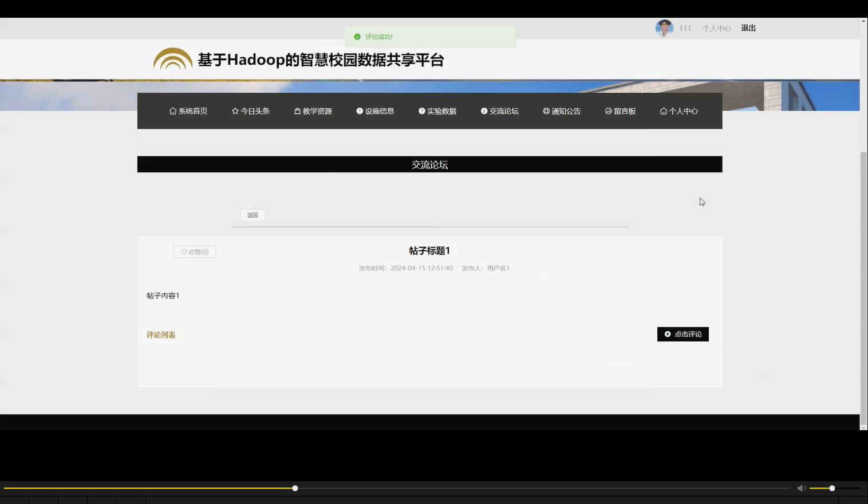868x504 pixels.
Task: Open the 评论列表 link
Action: (161, 334)
